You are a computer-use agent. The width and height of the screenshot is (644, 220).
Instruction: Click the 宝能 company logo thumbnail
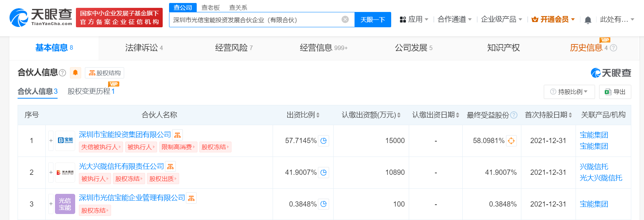point(65,141)
